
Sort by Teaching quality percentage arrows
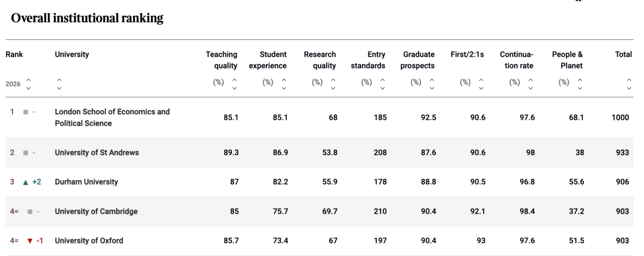tap(234, 84)
